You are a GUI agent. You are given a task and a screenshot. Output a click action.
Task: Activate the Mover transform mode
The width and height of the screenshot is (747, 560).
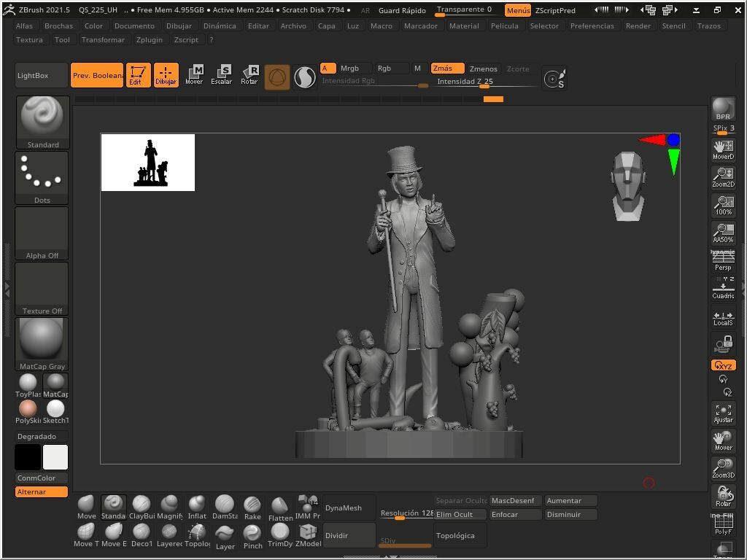point(194,75)
